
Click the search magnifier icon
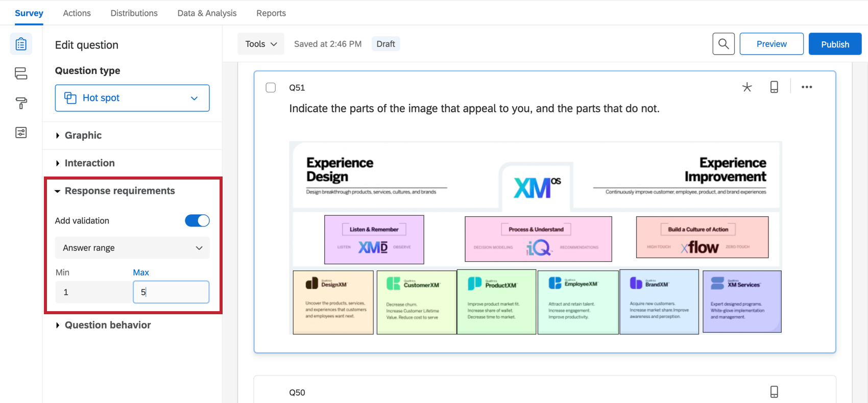724,44
